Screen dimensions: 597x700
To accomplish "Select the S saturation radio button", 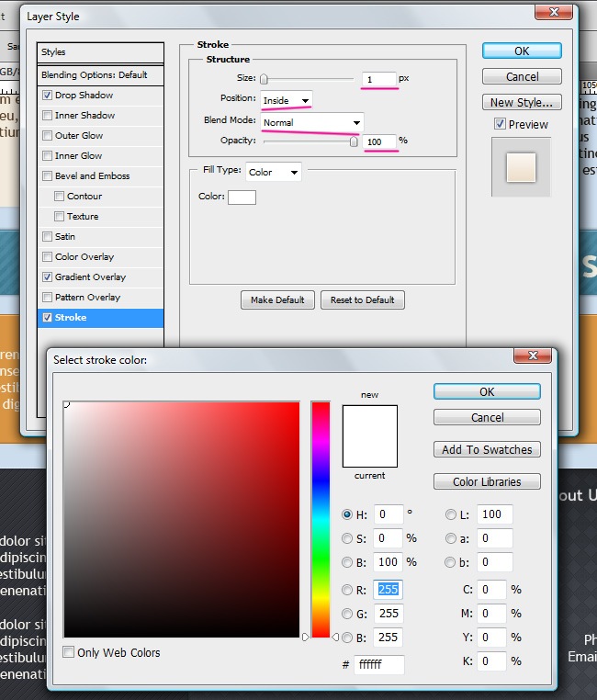I will pos(347,538).
